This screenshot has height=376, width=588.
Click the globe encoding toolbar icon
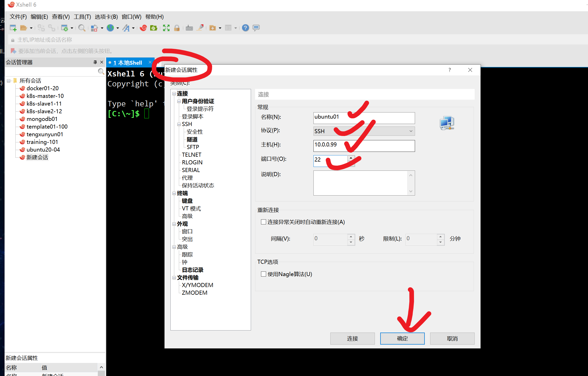pyautogui.click(x=110, y=28)
